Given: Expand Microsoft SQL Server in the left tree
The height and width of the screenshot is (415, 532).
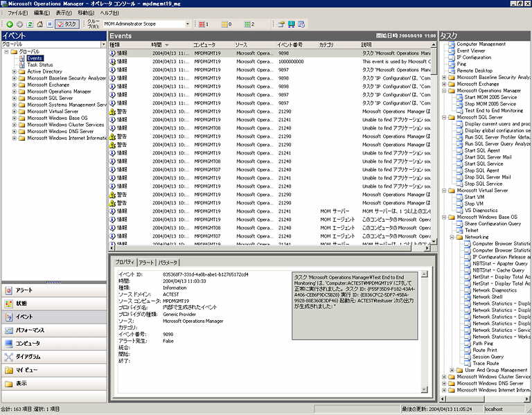Looking at the screenshot, I should click(15, 98).
